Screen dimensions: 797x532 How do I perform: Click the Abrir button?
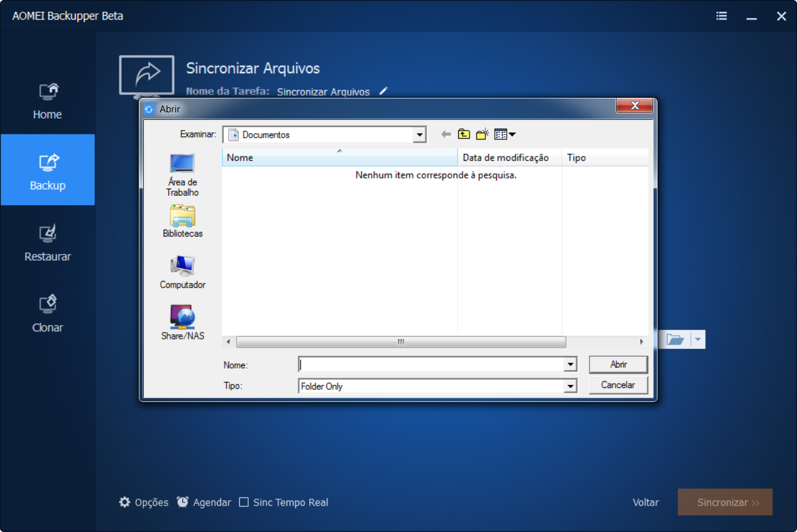(x=618, y=364)
